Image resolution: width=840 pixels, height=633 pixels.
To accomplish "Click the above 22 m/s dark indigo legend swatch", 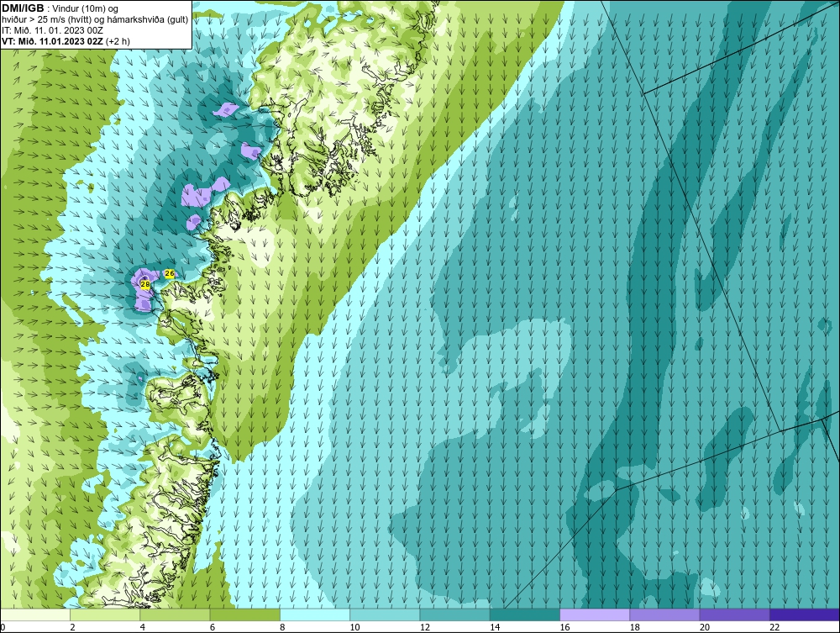I will [x=805, y=615].
